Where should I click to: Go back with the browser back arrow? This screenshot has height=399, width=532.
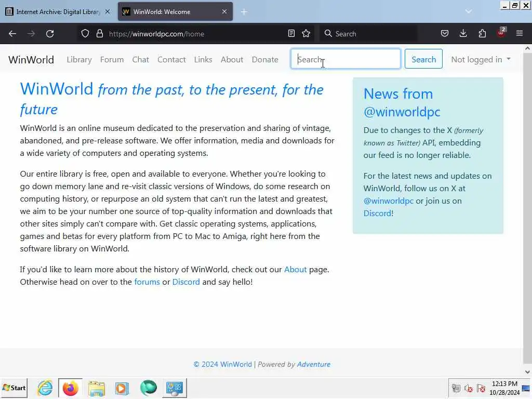(x=12, y=34)
